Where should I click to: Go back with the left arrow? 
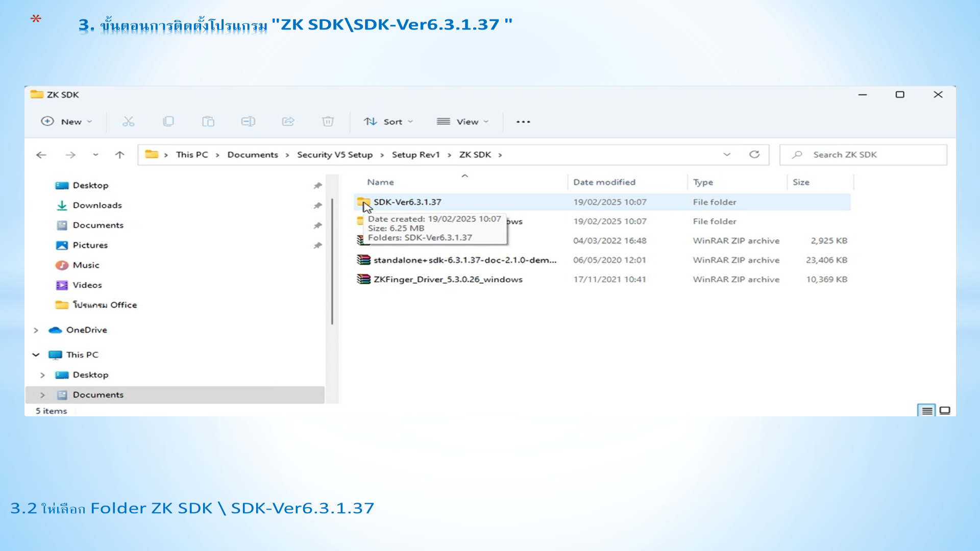(41, 155)
